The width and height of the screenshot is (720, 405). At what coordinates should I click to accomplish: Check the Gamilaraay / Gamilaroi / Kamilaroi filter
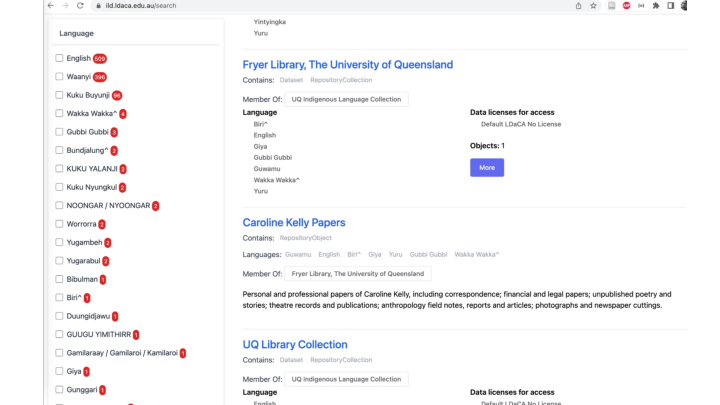point(59,353)
